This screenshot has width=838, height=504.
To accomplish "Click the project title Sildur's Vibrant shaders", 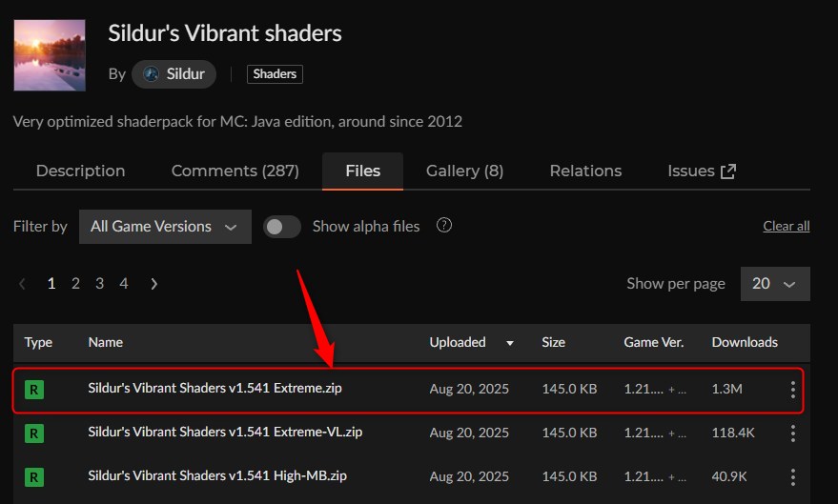I will [225, 33].
